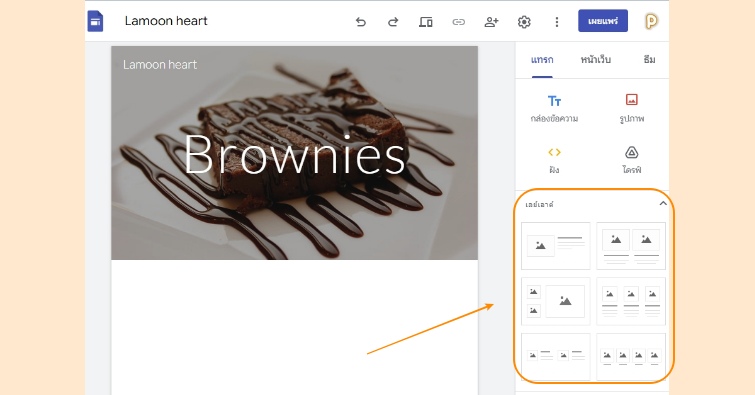Insert from Google Drive (ไดรฟ์)

pyautogui.click(x=631, y=160)
